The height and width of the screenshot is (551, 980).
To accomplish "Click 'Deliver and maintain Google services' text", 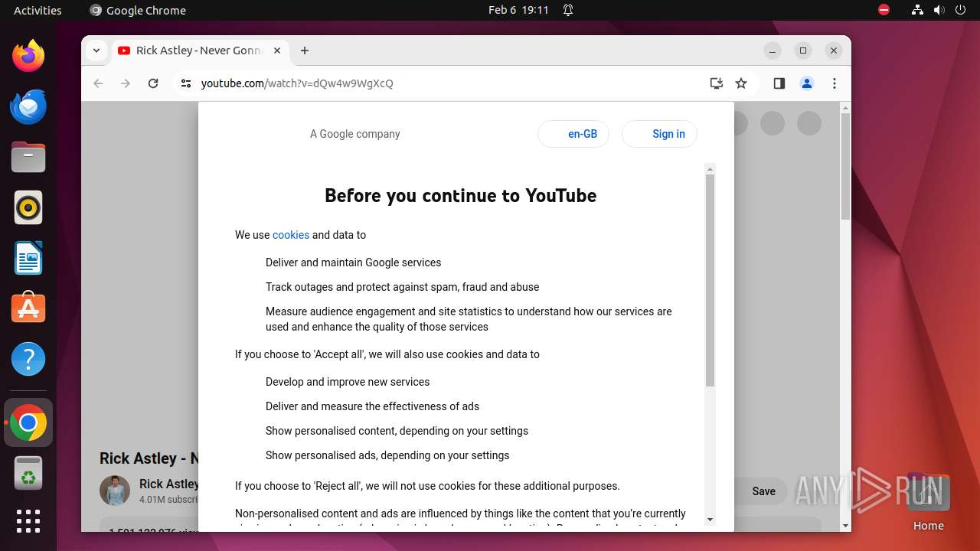I will [353, 262].
